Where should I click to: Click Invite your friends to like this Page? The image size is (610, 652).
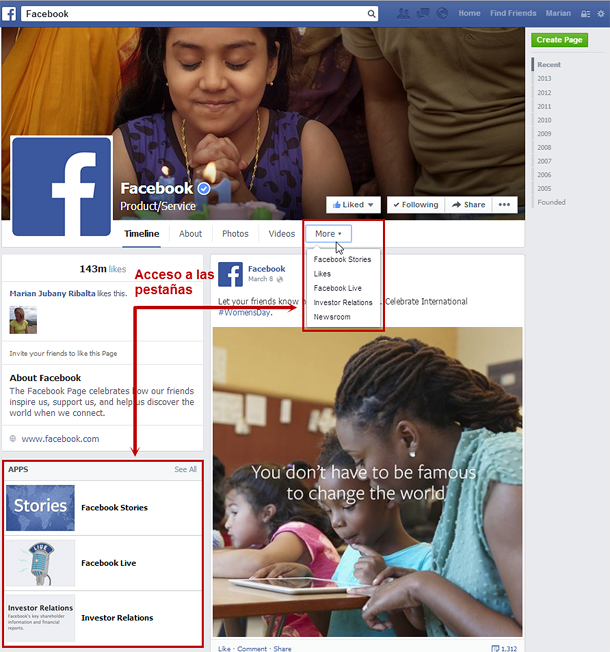63,353
